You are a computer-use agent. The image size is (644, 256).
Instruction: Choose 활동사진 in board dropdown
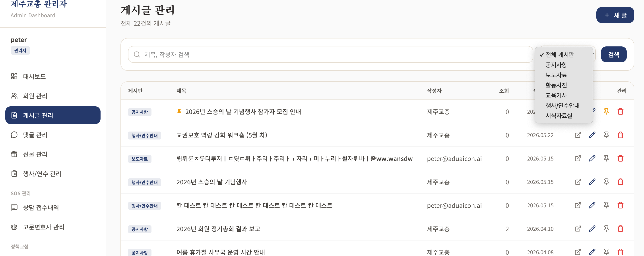563,85
